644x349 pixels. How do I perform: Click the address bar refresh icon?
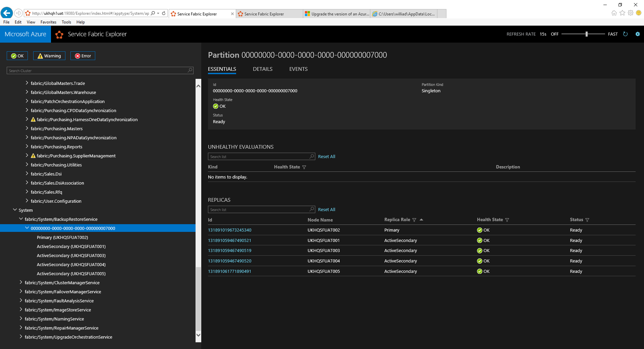[164, 13]
